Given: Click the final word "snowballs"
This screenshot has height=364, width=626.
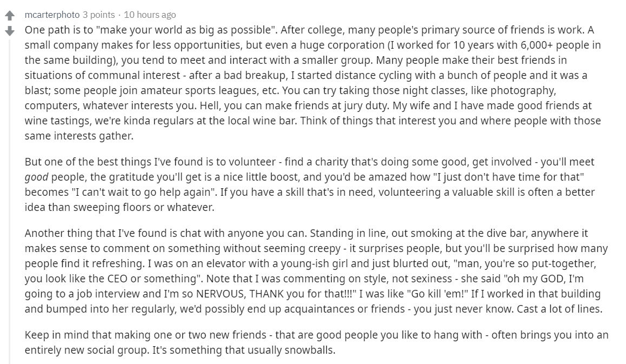Looking at the screenshot, I should pyautogui.click(x=309, y=350).
